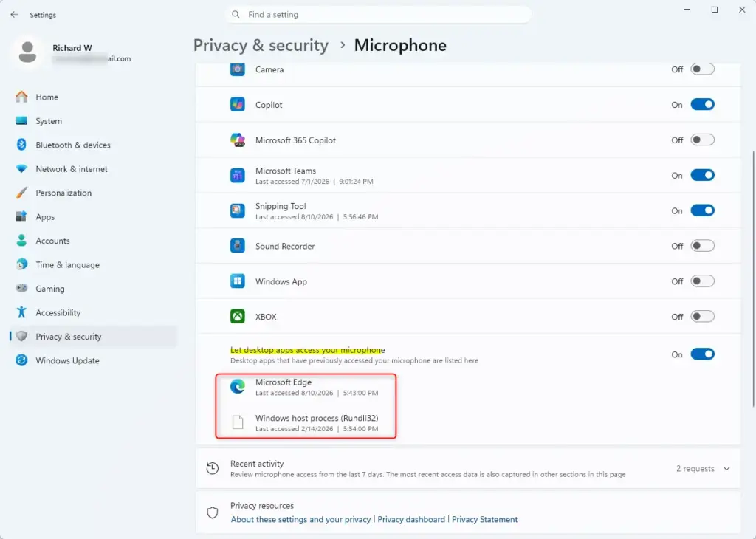Click the breadcrumb separator chevron

tap(342, 45)
